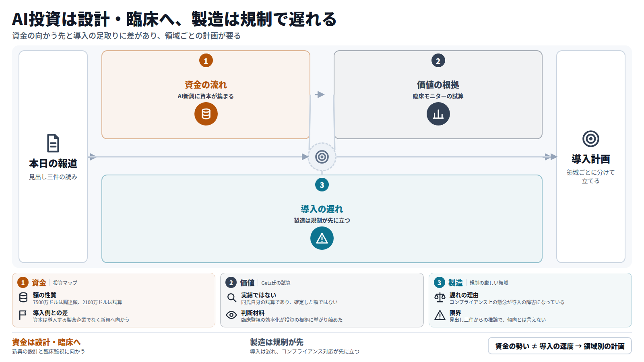The width and height of the screenshot is (644, 362).
Task: Click the line 7500万ドルは調達額、2100万ドルは試算
Action: click(77, 302)
